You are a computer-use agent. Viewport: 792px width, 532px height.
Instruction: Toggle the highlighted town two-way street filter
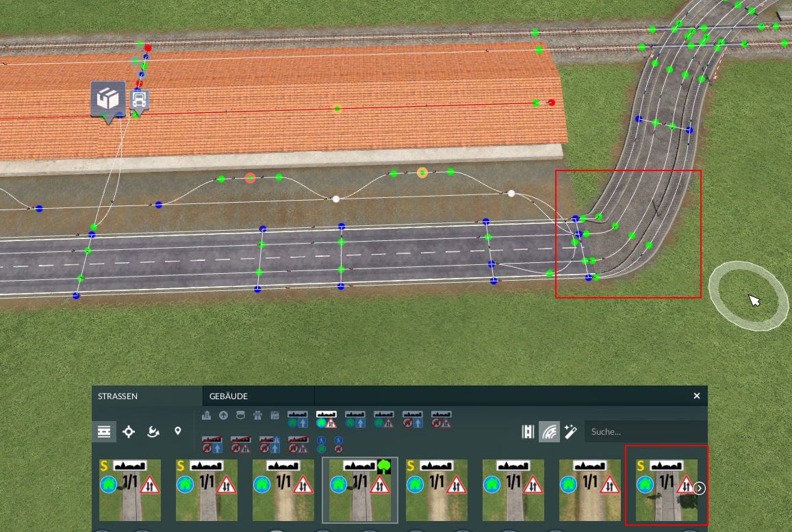(x=327, y=419)
